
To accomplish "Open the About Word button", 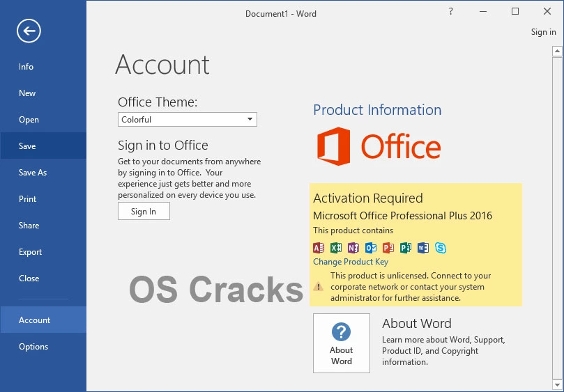I will click(342, 343).
